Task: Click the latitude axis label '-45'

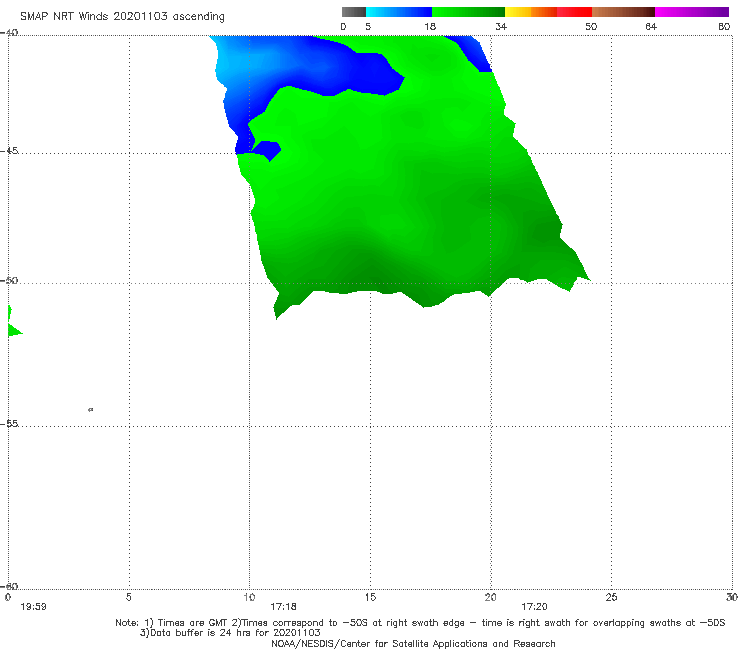Action: (x=9, y=151)
